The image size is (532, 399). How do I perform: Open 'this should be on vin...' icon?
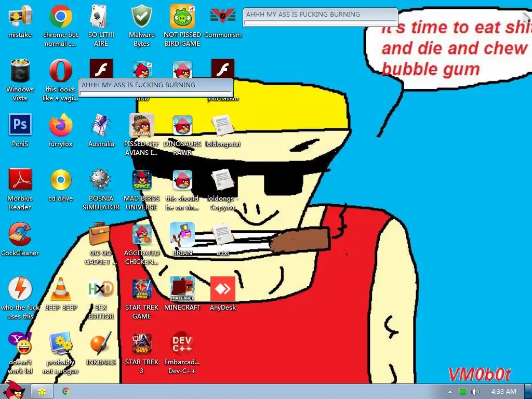pos(182,179)
